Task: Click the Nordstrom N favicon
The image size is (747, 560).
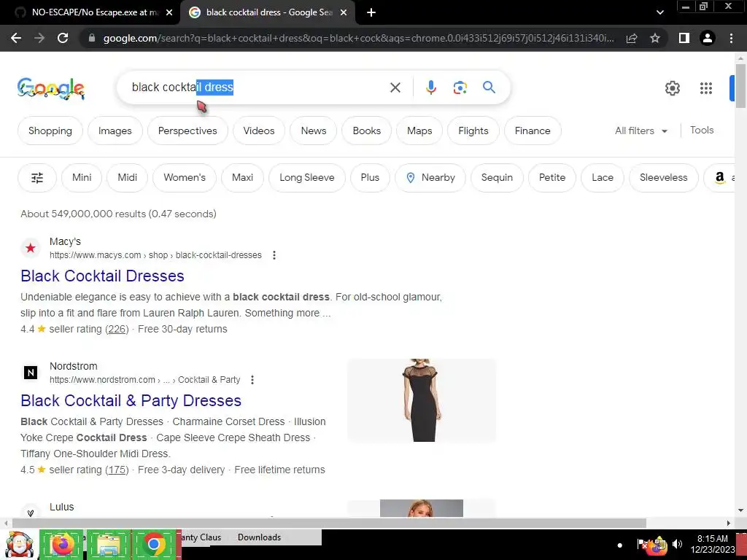Action: click(x=31, y=373)
